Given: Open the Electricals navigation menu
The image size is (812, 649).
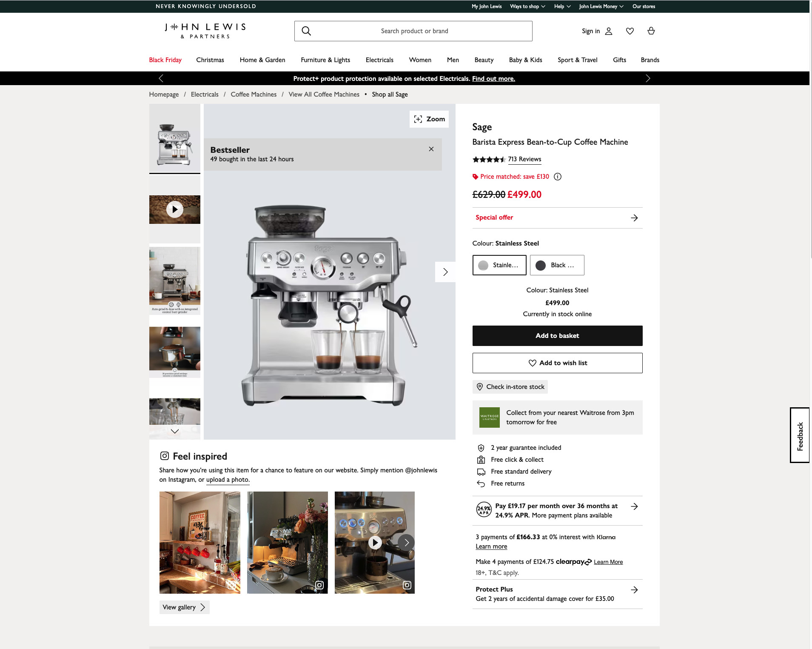Looking at the screenshot, I should [x=379, y=60].
